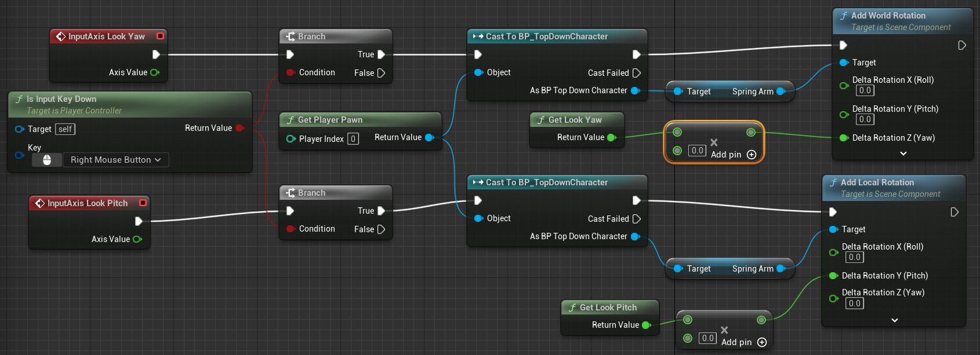Click the InputAxis Look Yaw event node icon
980x355 pixels.
pos(60,36)
